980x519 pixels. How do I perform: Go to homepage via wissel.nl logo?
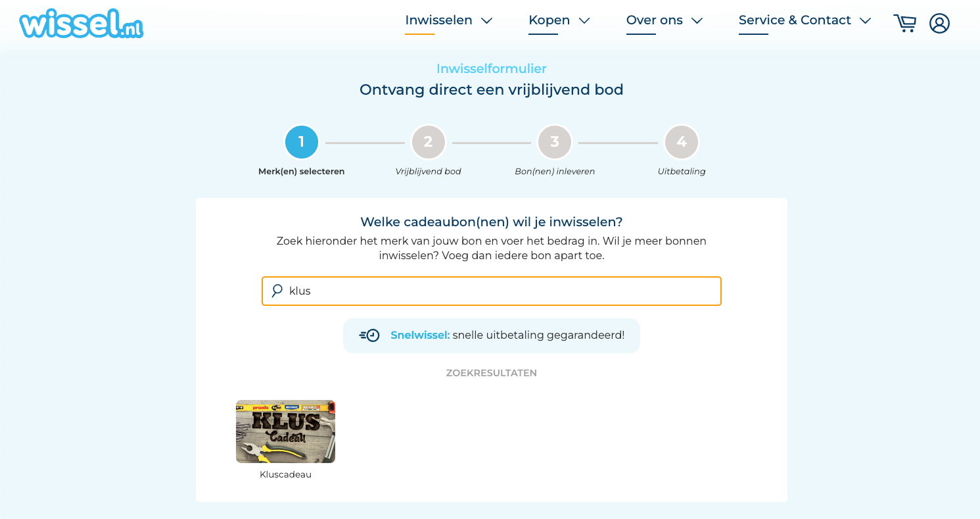[x=82, y=24]
